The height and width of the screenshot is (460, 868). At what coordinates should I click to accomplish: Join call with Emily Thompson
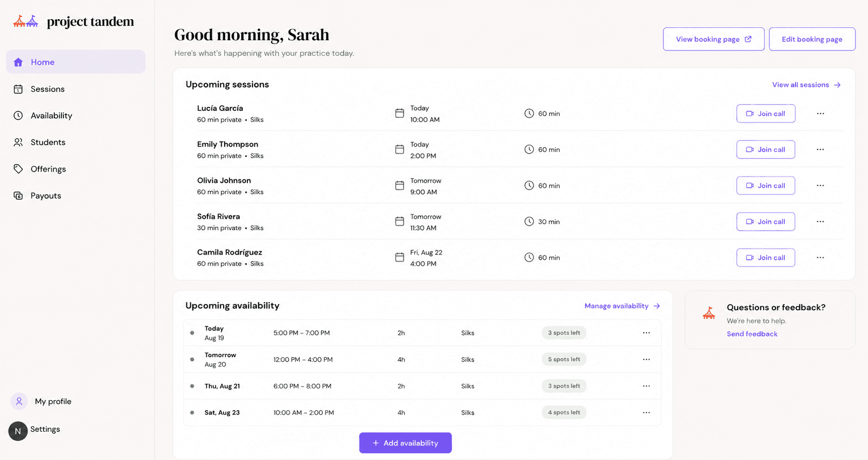(766, 150)
